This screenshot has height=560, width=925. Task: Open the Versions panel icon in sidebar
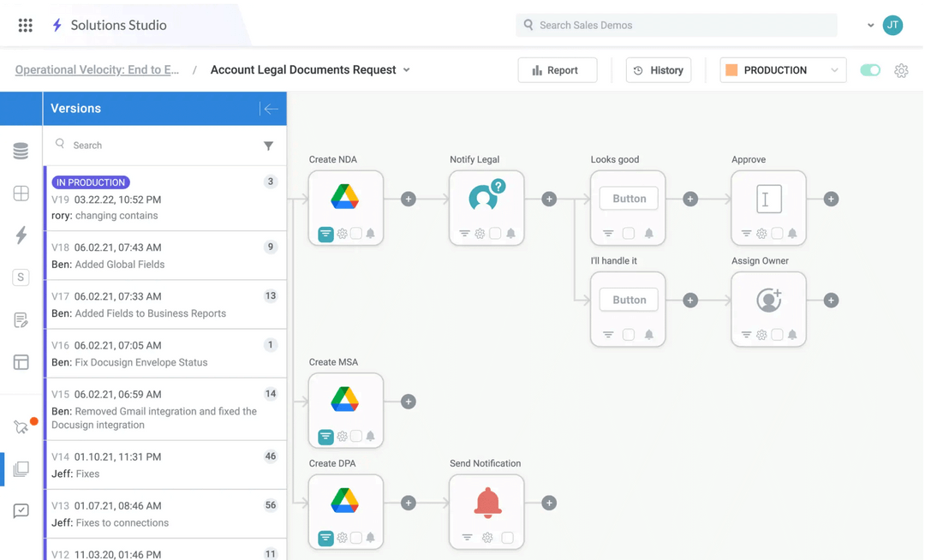click(x=21, y=469)
